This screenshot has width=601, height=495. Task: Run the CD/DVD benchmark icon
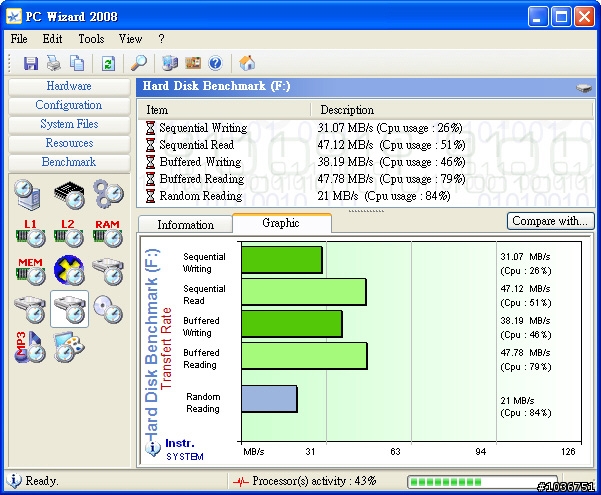coord(108,309)
